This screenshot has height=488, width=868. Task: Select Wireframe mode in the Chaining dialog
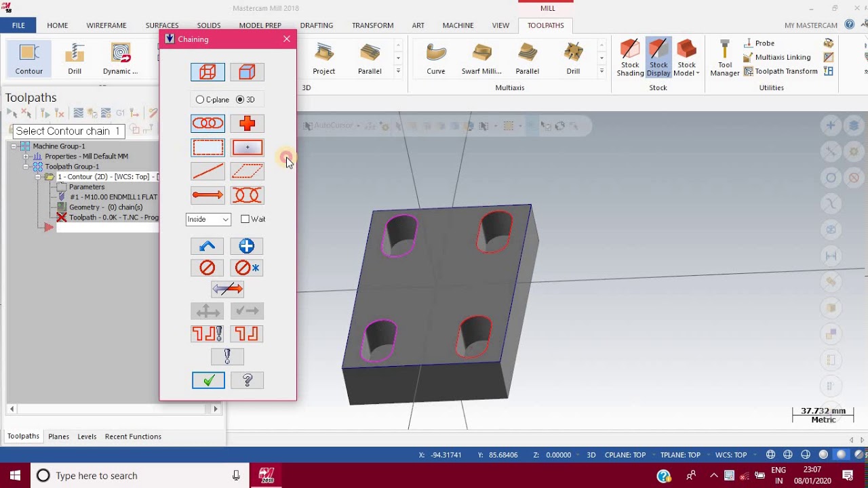(x=208, y=72)
